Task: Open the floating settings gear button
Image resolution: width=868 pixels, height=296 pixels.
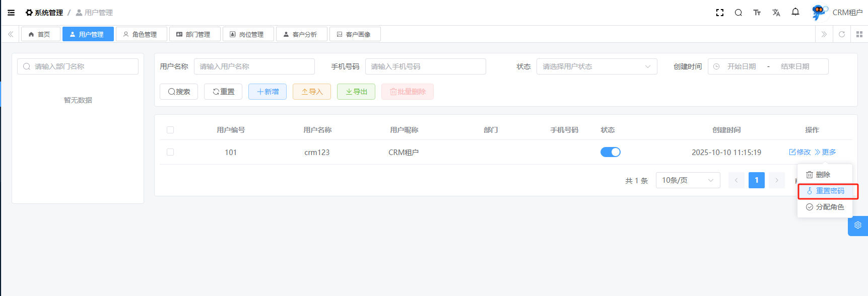Action: pos(858,226)
